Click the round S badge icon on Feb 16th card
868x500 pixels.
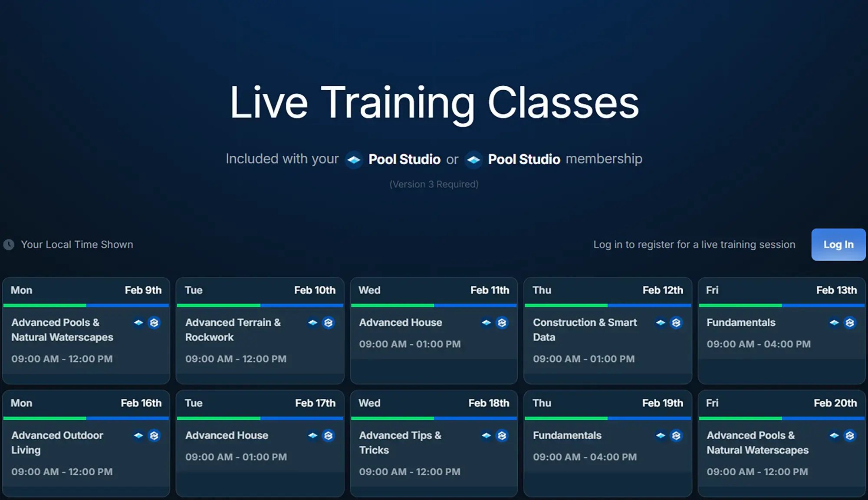(x=154, y=435)
